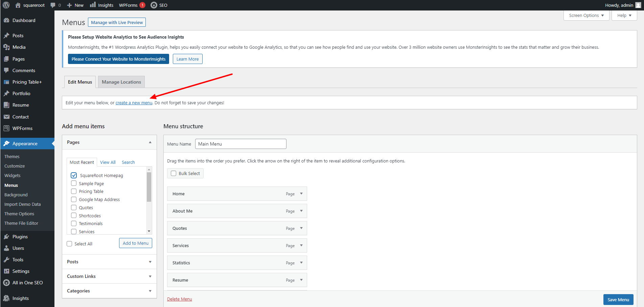Open the Help dropdown
Image resolution: width=644 pixels, height=307 pixels.
pyautogui.click(x=624, y=16)
